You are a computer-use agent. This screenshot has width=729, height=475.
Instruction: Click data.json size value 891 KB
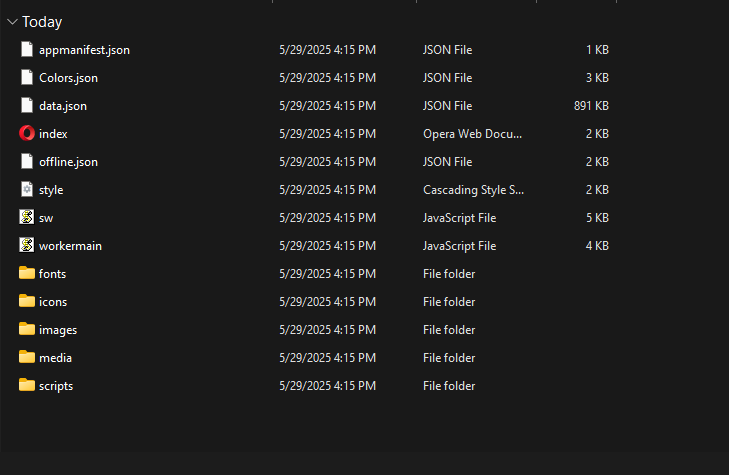(x=591, y=105)
